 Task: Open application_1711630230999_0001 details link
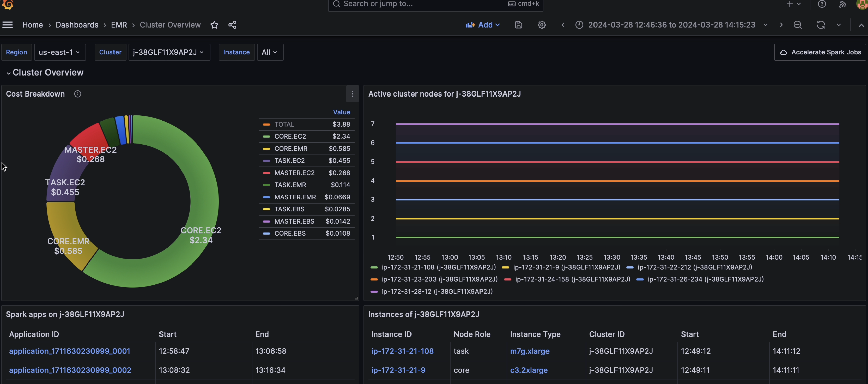click(x=70, y=351)
